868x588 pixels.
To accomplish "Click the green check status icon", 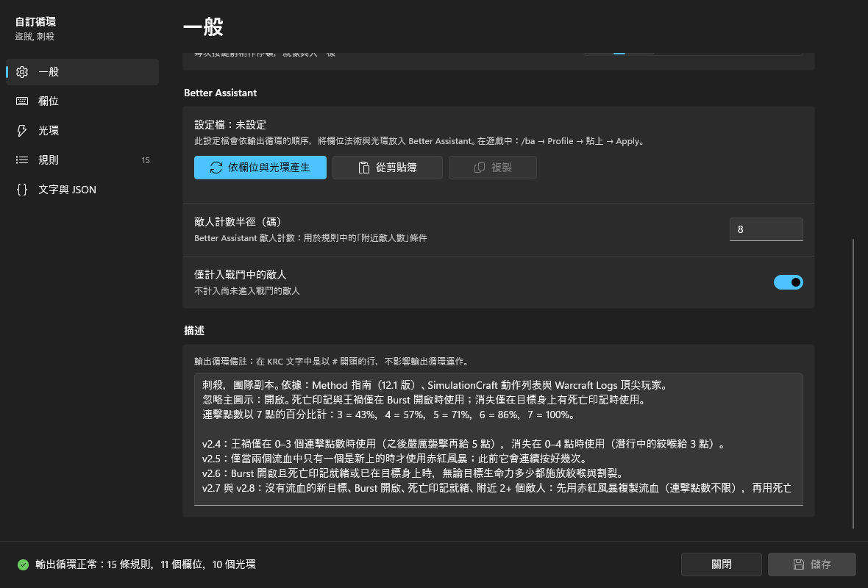I will (x=23, y=564).
